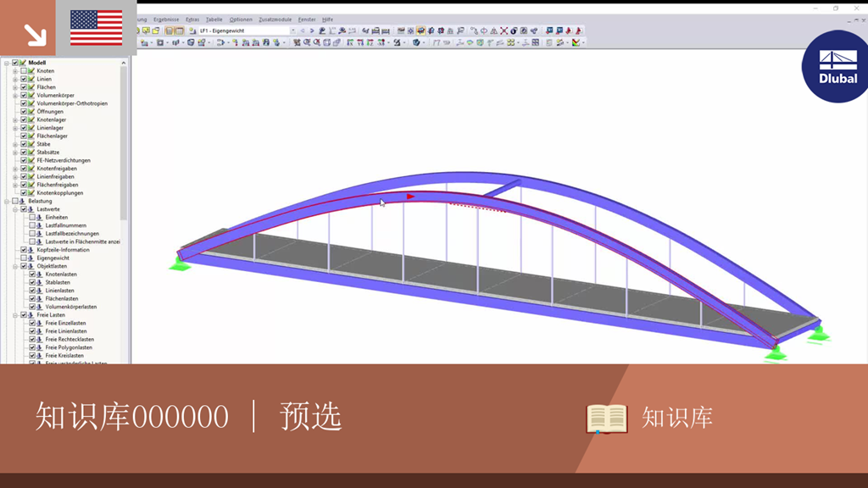This screenshot has height=488, width=868.
Task: Enable the Einheiten checkbox
Action: pos(32,218)
